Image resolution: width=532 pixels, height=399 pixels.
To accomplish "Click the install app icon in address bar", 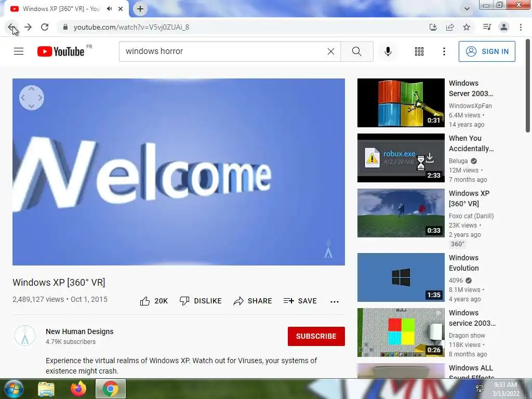I will (433, 27).
